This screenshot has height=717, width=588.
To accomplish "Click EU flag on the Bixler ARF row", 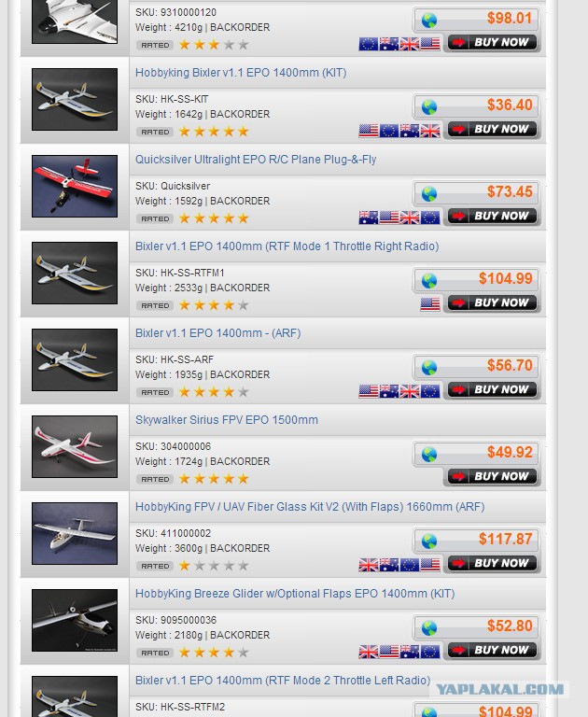I will (x=429, y=391).
